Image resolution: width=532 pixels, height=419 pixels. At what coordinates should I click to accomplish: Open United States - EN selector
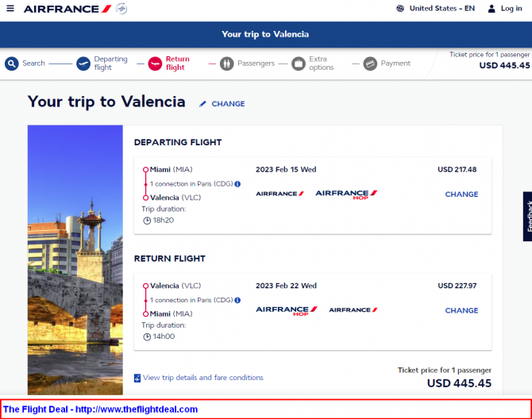(442, 9)
